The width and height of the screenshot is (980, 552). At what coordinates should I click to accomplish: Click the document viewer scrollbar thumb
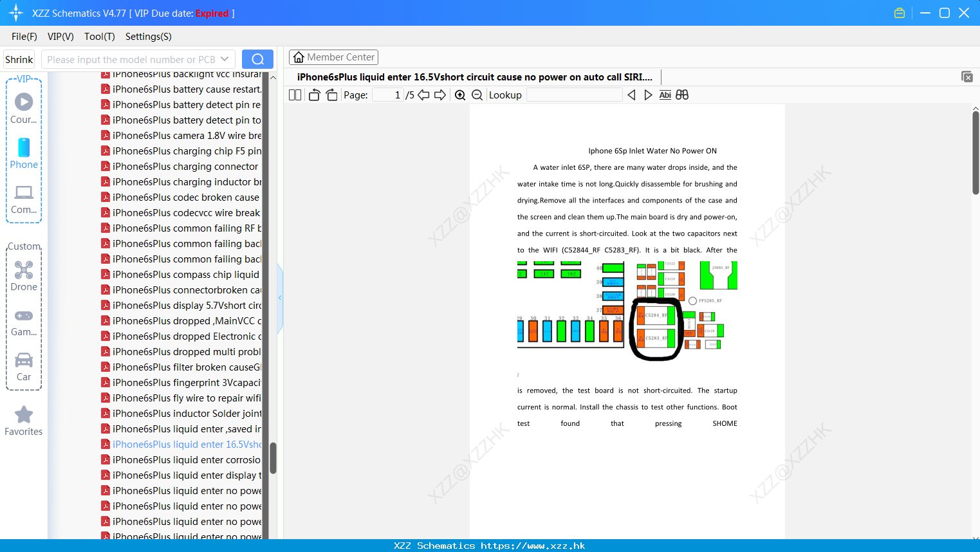coord(975,152)
